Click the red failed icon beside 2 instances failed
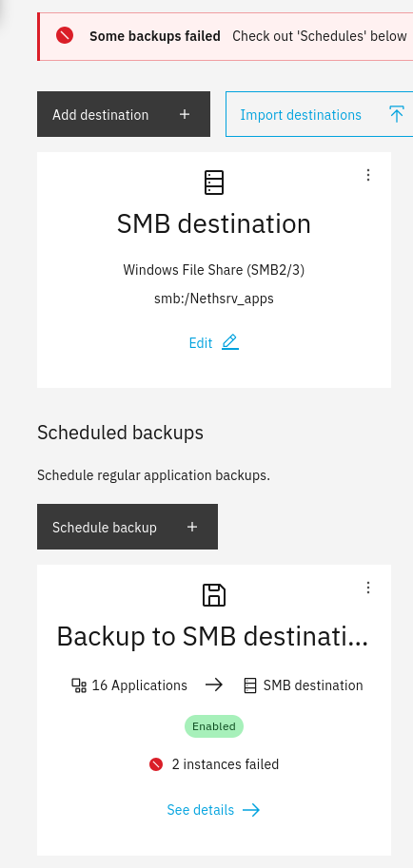 156,764
